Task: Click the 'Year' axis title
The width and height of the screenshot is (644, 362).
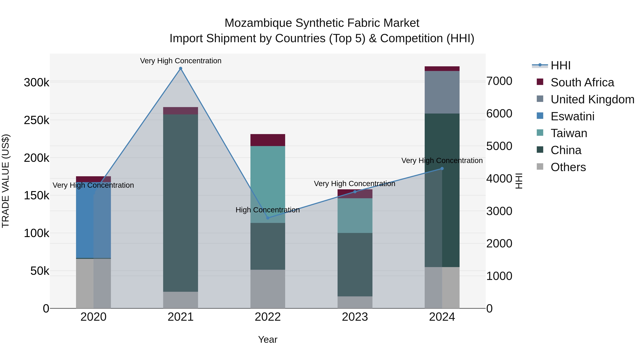Action: [x=268, y=339]
